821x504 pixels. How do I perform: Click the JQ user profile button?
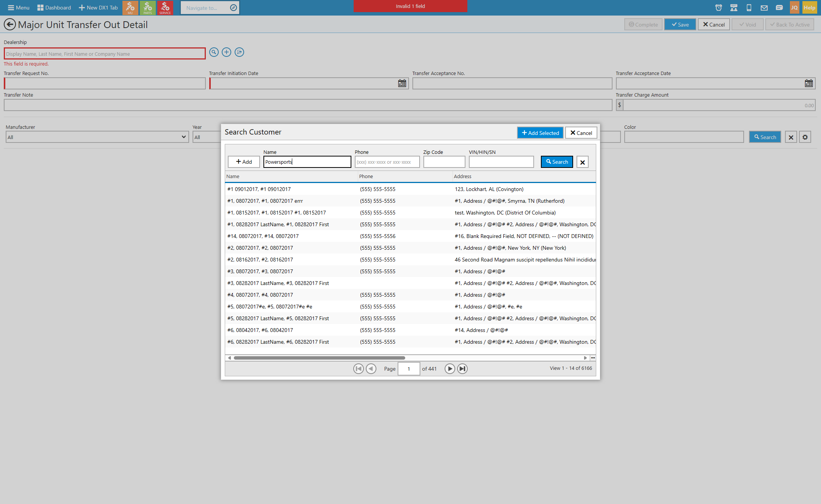794,8
